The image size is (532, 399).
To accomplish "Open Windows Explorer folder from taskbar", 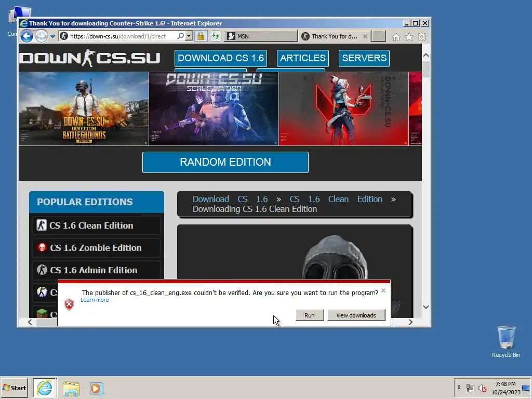I will pyautogui.click(x=71, y=389).
